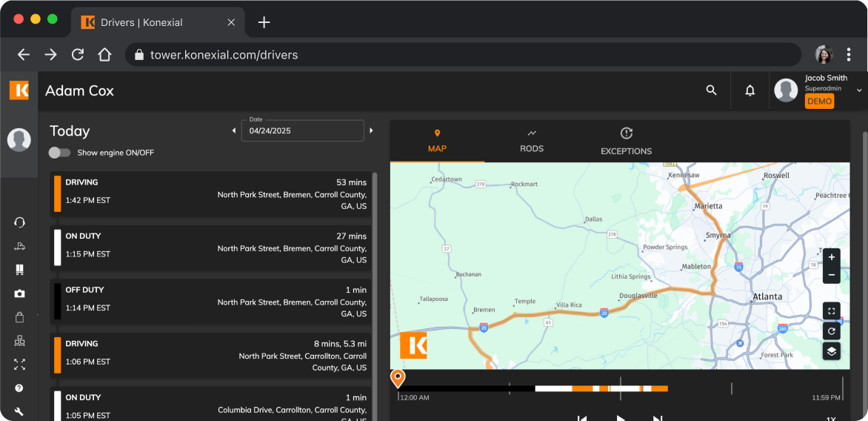Click the Today heading

click(x=70, y=131)
